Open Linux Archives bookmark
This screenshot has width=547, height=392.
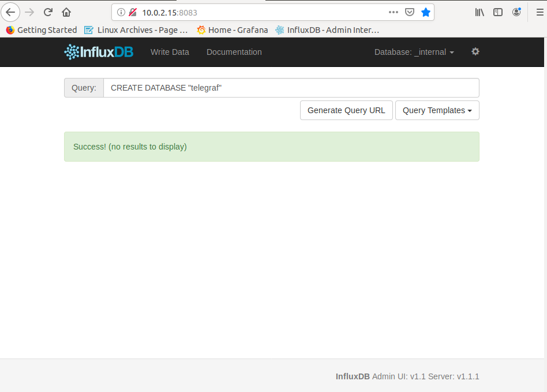click(136, 30)
